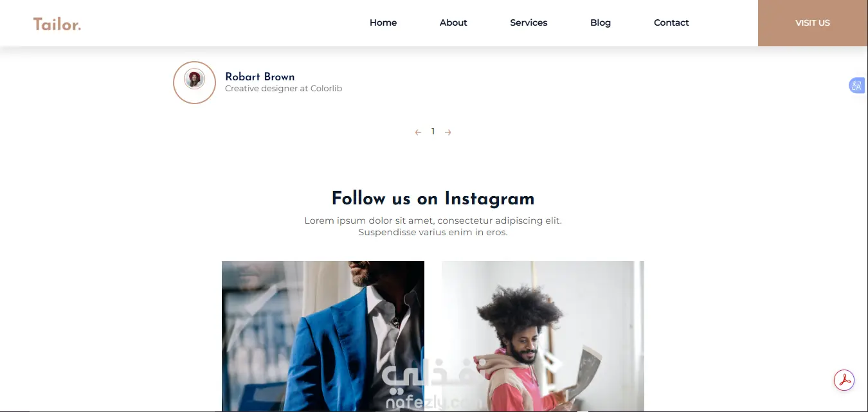Image resolution: width=868 pixels, height=412 pixels.
Task: Open the translate extension icon
Action: click(x=856, y=85)
